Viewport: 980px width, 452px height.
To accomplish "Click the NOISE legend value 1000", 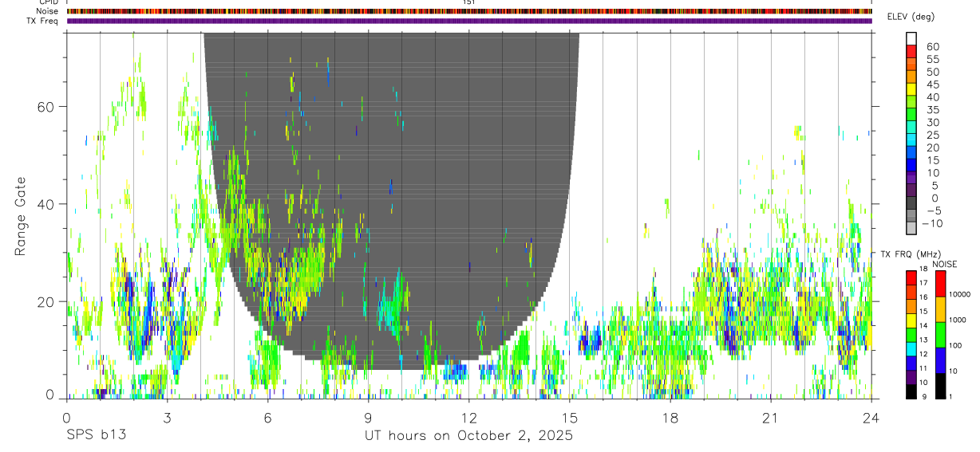I will 957,320.
